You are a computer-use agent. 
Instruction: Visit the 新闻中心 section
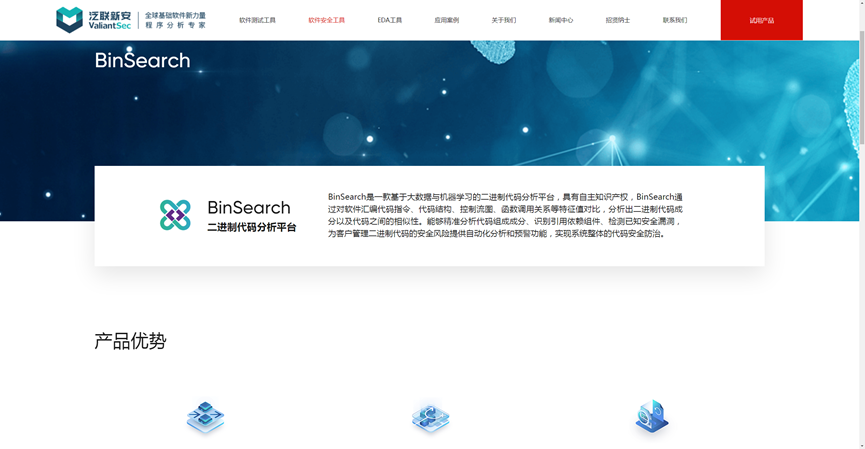[561, 20]
